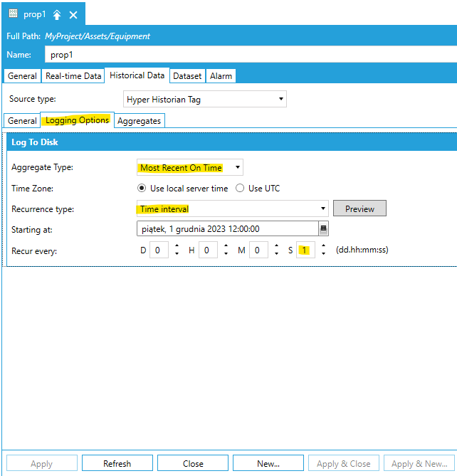Click the Name input field
Screen dimensions: 457x476
click(249, 54)
